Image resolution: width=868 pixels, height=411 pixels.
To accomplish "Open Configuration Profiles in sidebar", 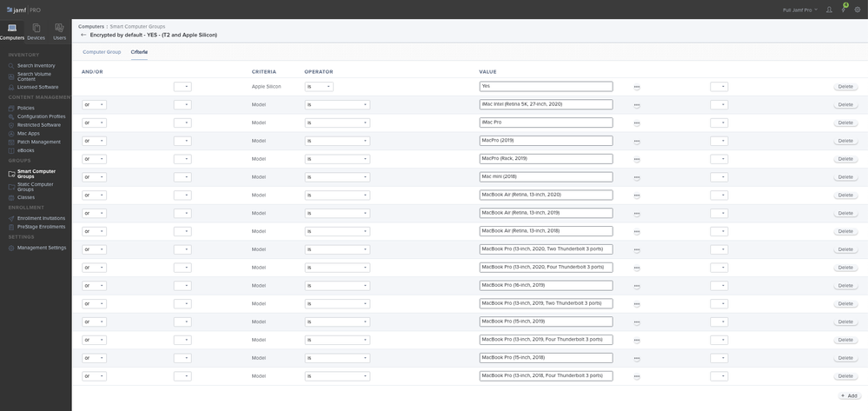I will [41, 116].
